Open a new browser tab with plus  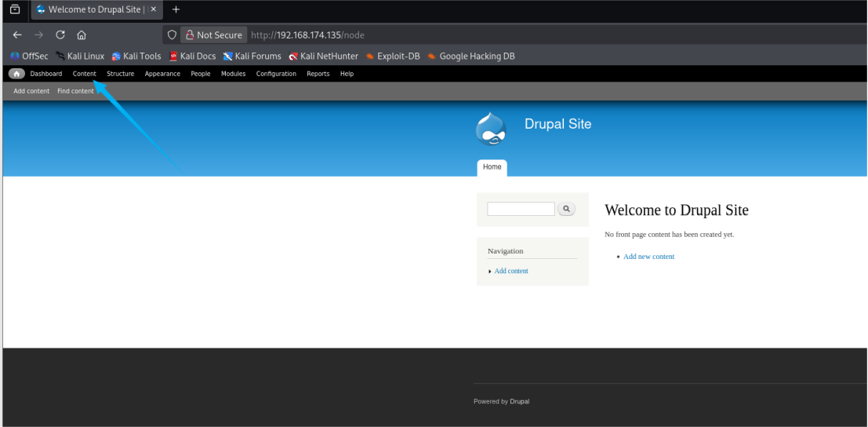(x=176, y=9)
